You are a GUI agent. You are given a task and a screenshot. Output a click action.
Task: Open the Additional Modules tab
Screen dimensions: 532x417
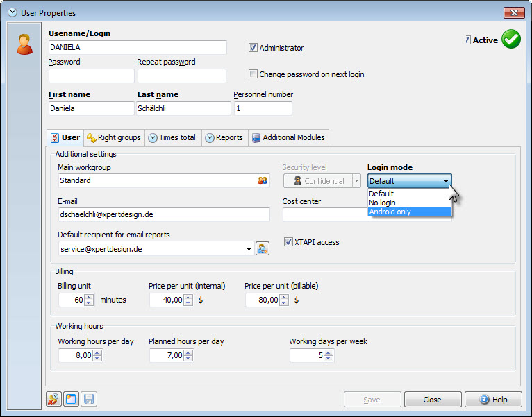pos(288,137)
